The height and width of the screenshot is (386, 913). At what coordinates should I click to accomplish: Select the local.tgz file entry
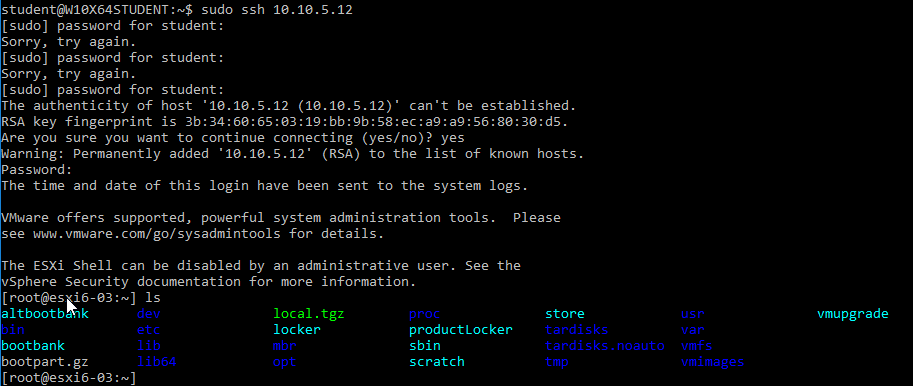coord(309,314)
